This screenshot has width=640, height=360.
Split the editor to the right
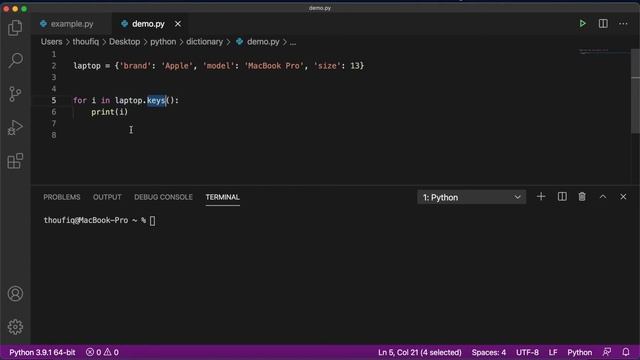tap(603, 24)
